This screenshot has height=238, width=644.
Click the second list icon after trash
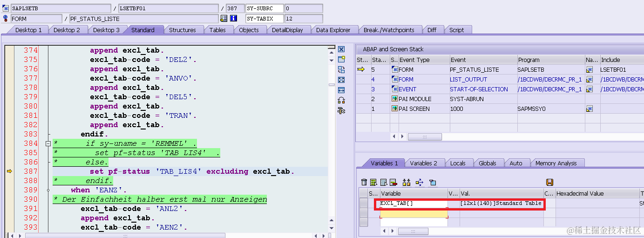point(374,182)
